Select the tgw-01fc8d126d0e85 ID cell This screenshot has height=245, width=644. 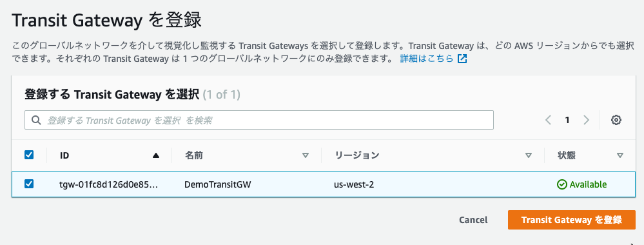[x=109, y=184]
